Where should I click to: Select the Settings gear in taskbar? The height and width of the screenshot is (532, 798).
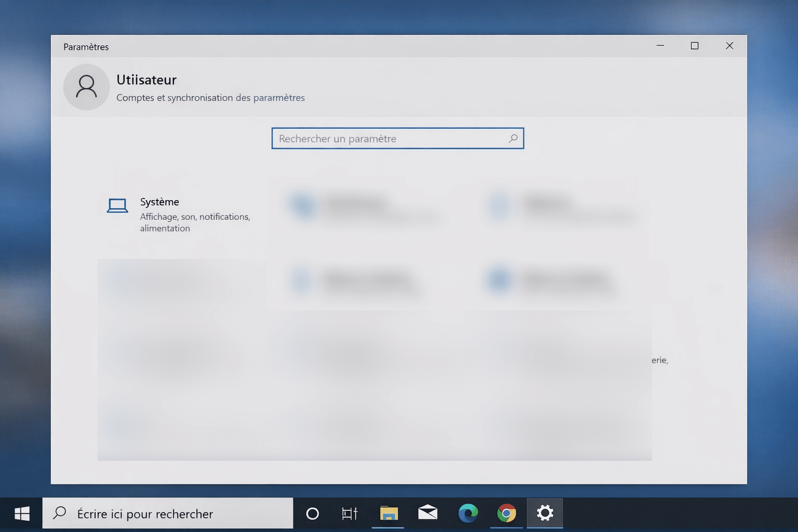coord(545,513)
